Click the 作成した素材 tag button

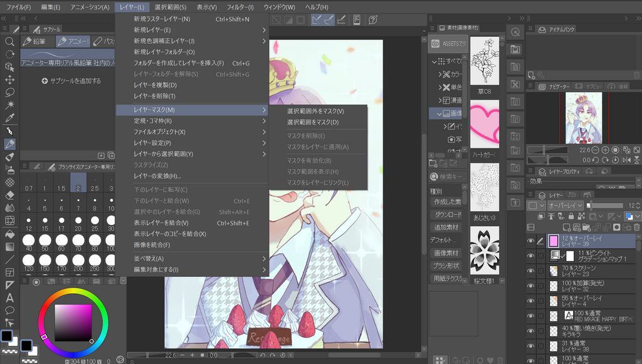tap(448, 202)
